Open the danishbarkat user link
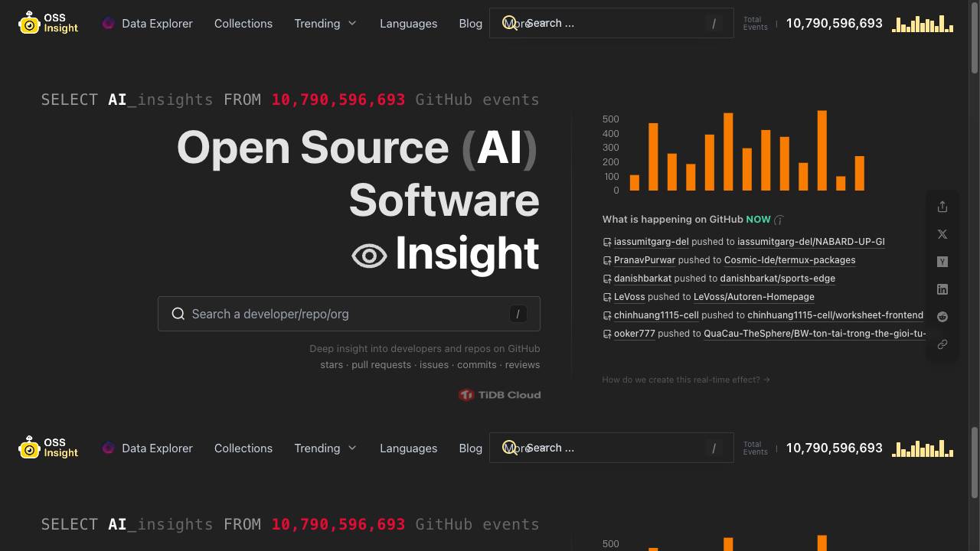Screen dimensions: 980x551 point(642,279)
